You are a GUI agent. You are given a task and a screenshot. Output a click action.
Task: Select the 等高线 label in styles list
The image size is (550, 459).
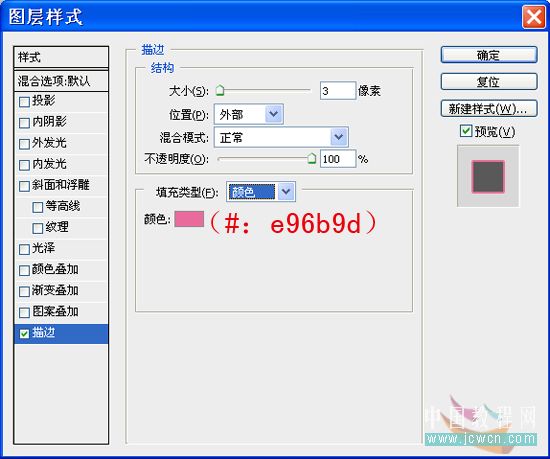(x=62, y=206)
